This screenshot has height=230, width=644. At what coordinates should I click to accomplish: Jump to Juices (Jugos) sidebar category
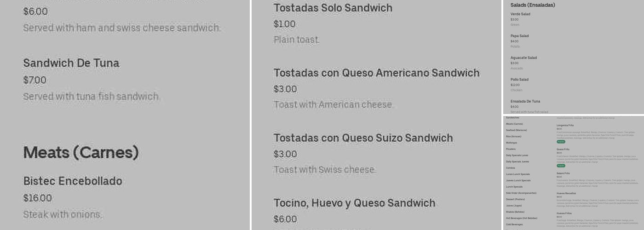pos(514,206)
